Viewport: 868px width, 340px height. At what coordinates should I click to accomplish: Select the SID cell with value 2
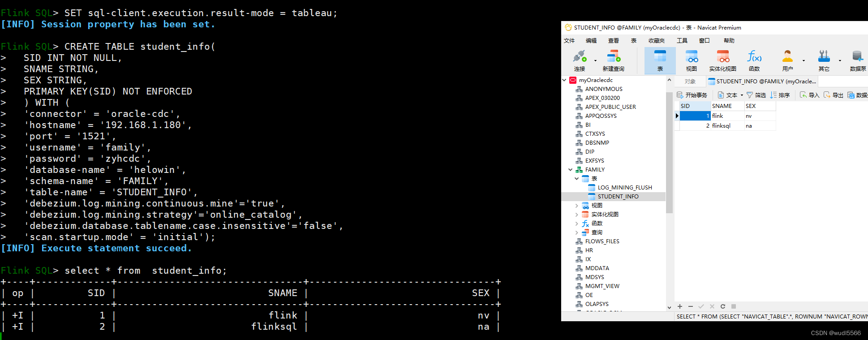pyautogui.click(x=696, y=126)
